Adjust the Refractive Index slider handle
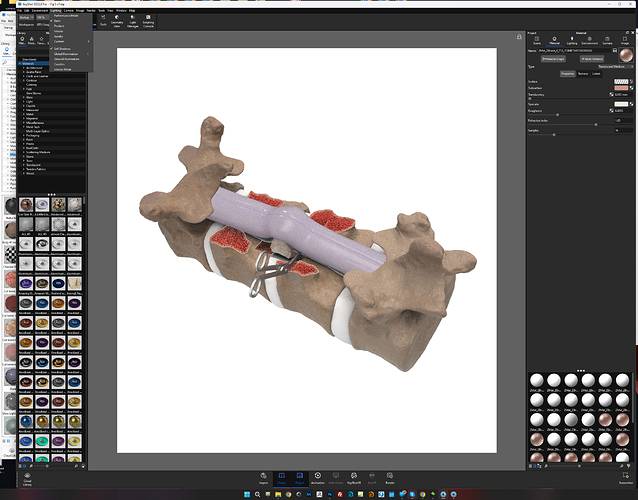 pos(596,124)
